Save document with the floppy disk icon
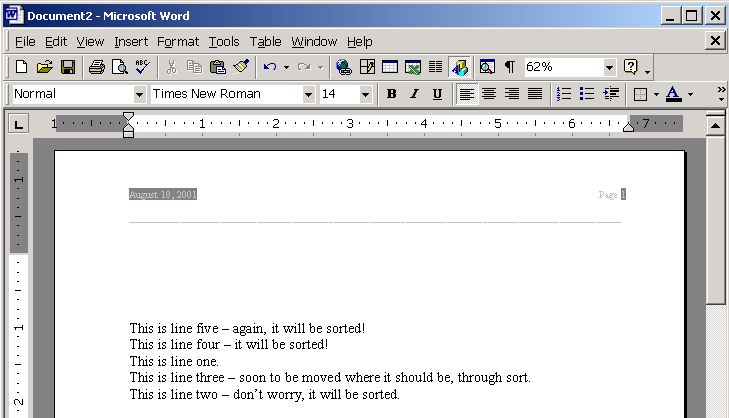Viewport: 729px width, 418px height. point(68,67)
